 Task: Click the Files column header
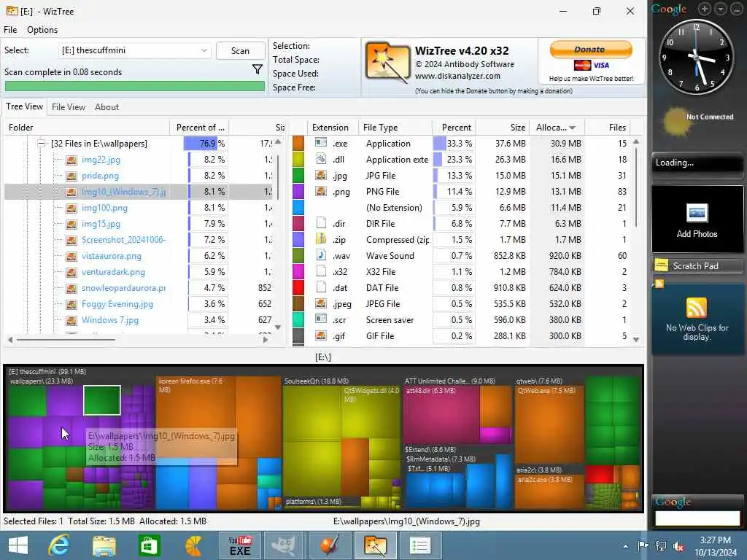tap(608, 127)
